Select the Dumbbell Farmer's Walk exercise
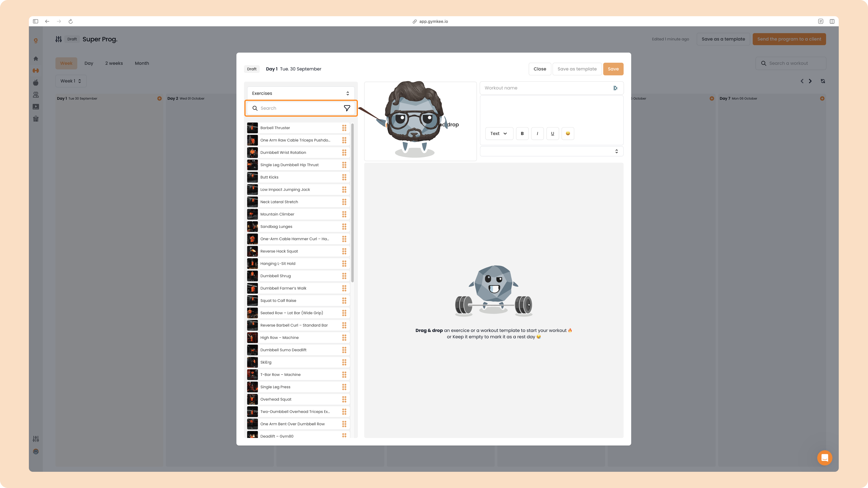Image resolution: width=868 pixels, height=488 pixels. click(x=298, y=288)
